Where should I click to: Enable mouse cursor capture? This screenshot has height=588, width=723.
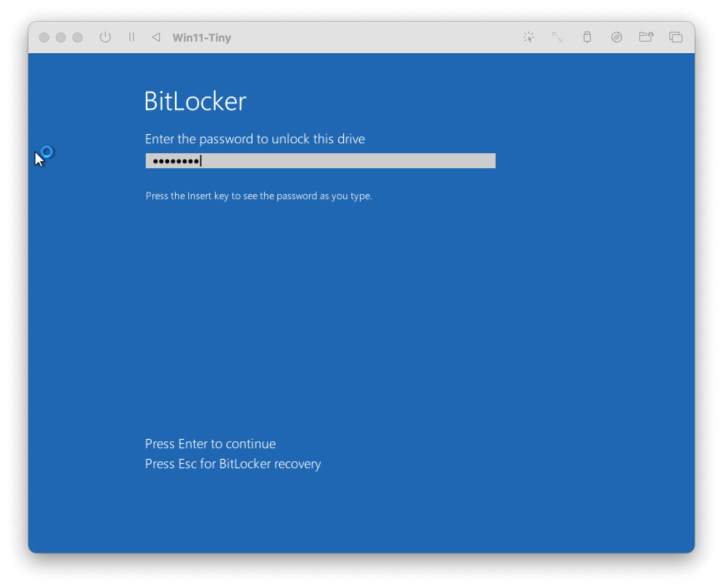(x=529, y=37)
